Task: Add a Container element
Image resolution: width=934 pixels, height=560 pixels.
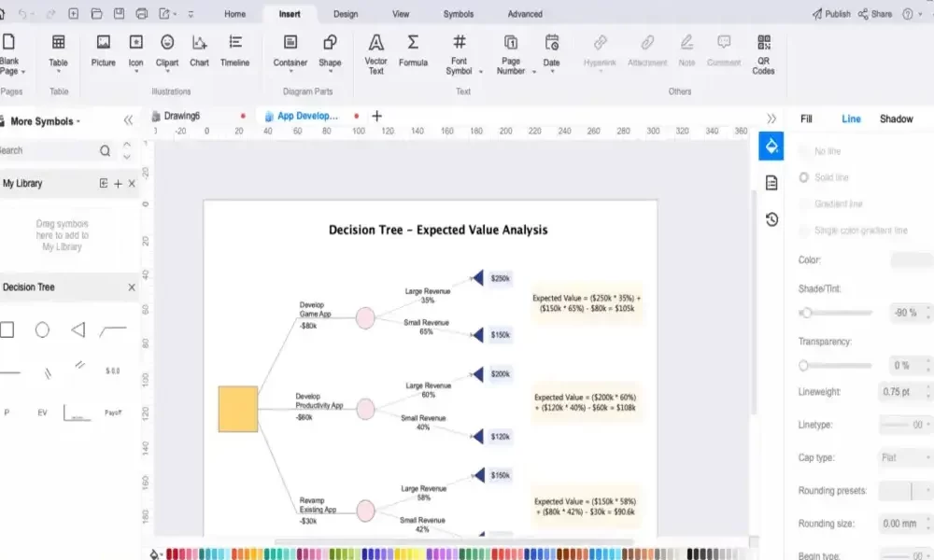Action: 290,52
